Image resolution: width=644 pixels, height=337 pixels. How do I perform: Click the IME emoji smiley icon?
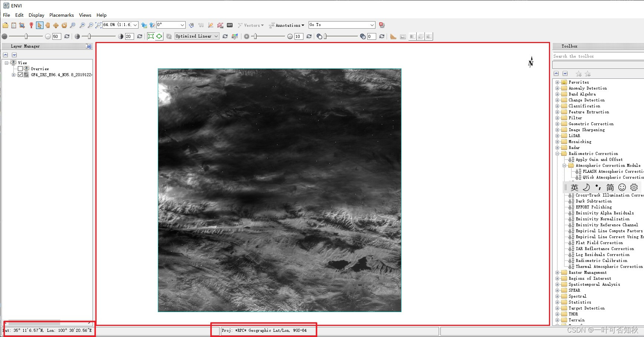[x=622, y=188]
